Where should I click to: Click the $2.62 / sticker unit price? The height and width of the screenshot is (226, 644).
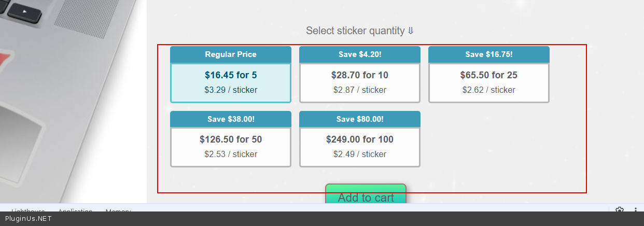[x=488, y=90]
